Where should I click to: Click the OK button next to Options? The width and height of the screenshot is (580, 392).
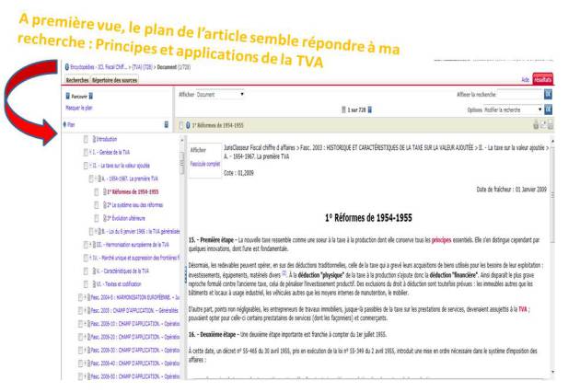548,109
